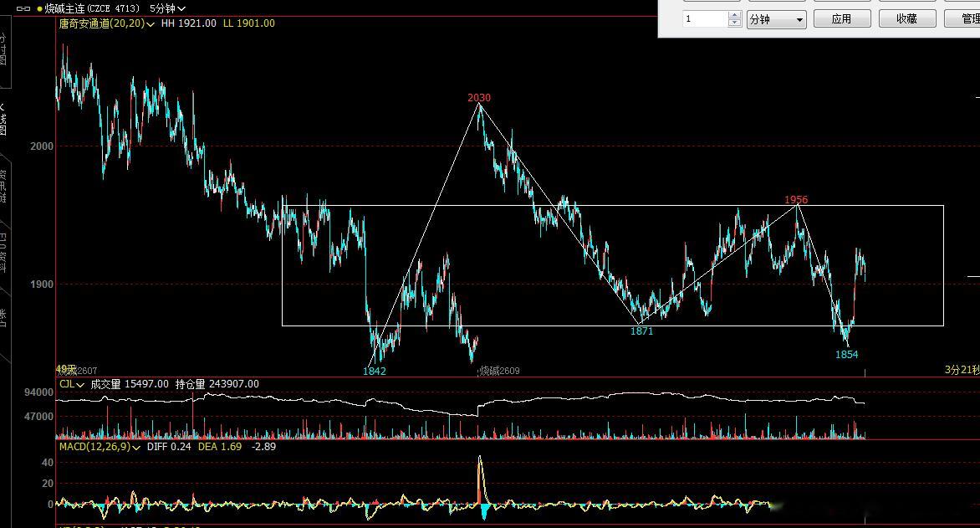Decrease the period value with down stepper

pyautogui.click(x=735, y=23)
